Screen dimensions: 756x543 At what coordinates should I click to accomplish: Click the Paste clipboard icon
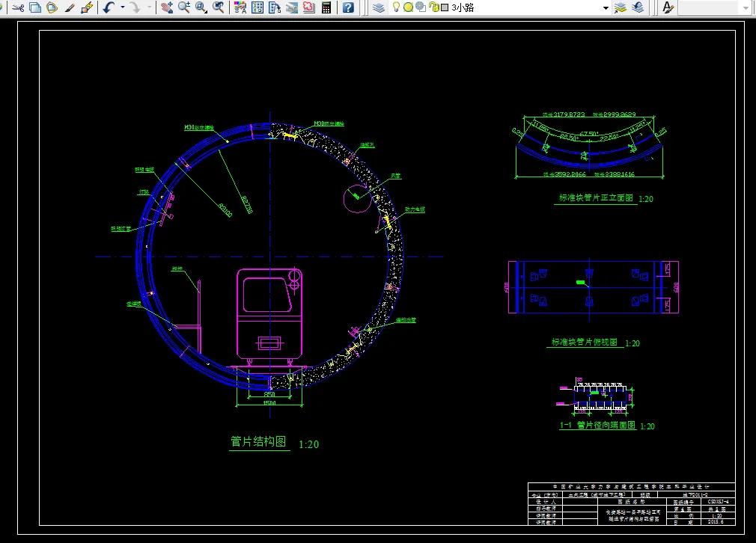click(x=52, y=7)
